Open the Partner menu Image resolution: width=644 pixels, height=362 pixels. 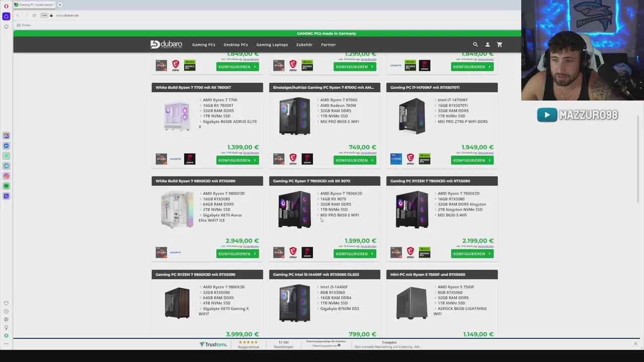pyautogui.click(x=329, y=45)
